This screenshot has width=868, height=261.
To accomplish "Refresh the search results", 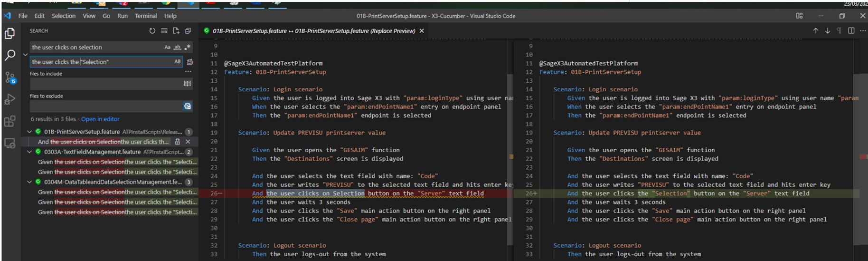I will coord(152,31).
